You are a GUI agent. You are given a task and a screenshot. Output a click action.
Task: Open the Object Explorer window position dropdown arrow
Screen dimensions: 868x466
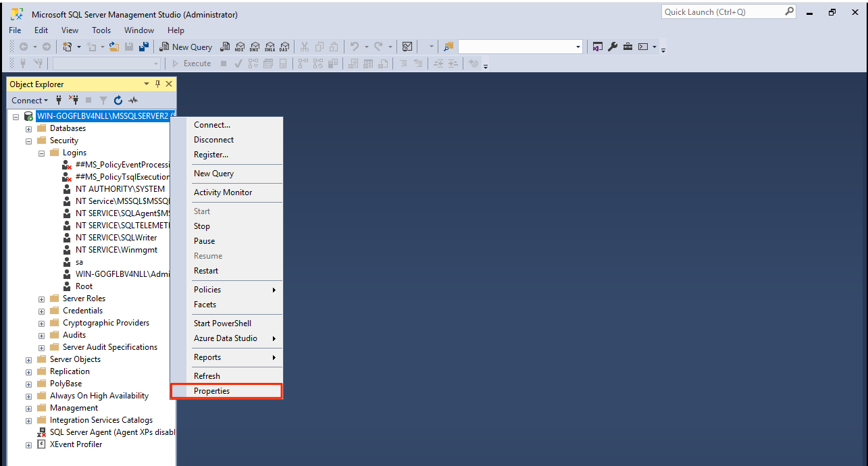pyautogui.click(x=147, y=84)
